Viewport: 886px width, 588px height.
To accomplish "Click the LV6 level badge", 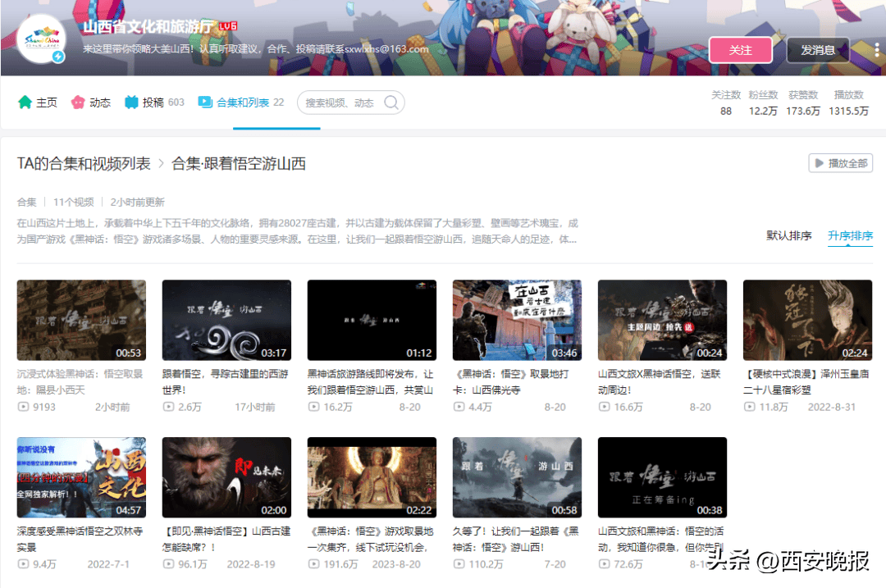I will pos(228,26).
